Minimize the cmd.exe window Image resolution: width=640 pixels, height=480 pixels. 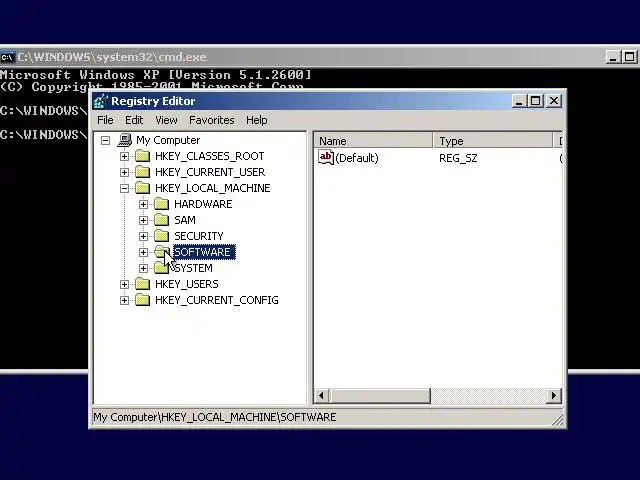click(x=613, y=57)
